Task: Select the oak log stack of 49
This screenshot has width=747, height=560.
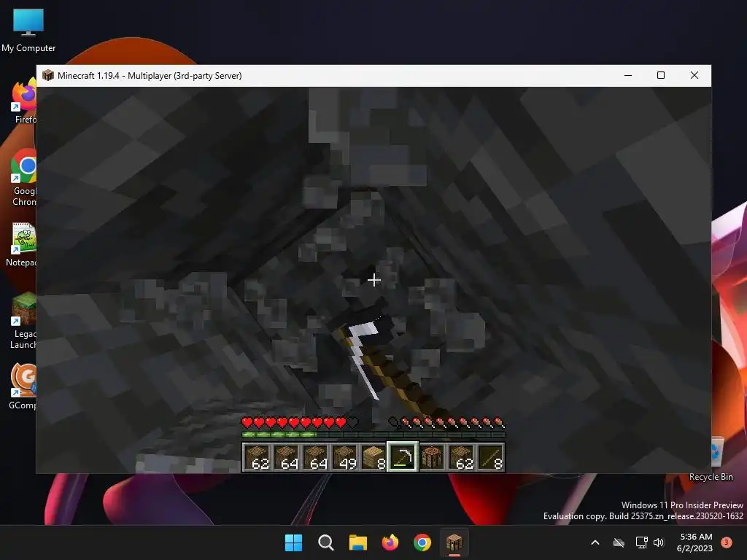Action: 344,457
